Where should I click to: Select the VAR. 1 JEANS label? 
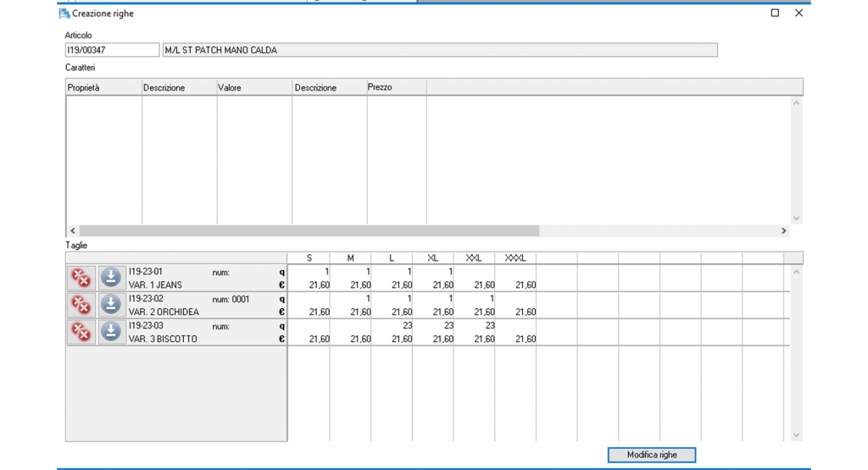pyautogui.click(x=155, y=285)
